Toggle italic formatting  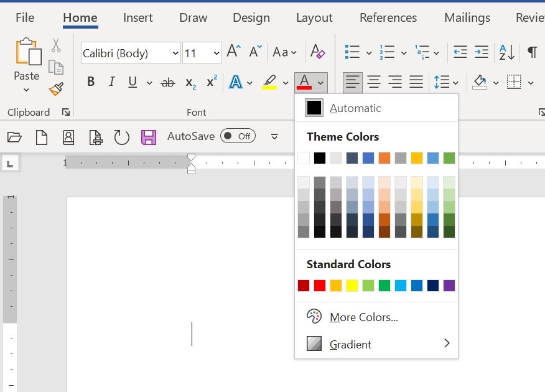111,82
